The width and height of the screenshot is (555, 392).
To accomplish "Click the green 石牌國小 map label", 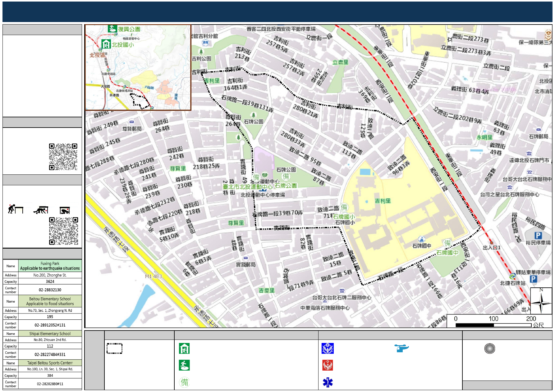I will tap(344, 217).
